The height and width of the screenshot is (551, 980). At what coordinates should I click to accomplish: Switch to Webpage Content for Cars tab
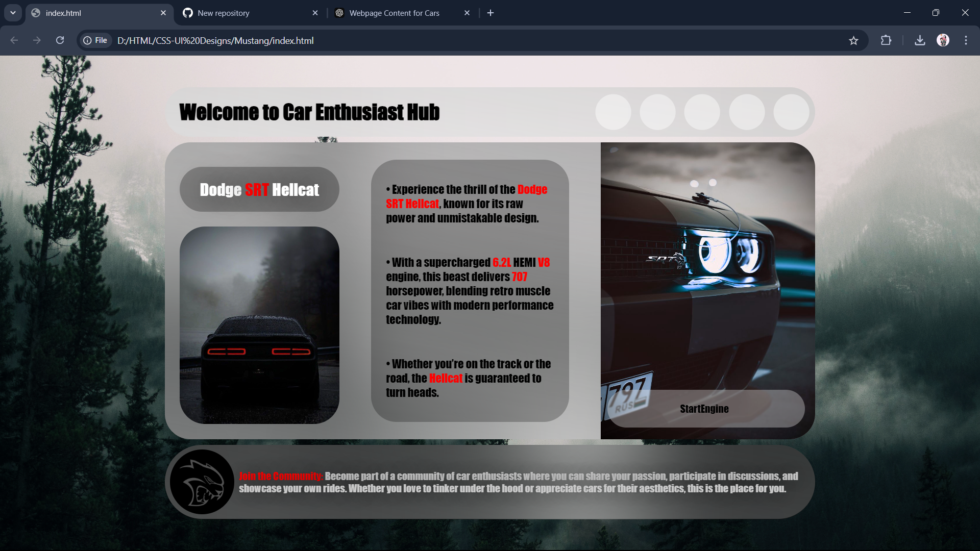coord(394,13)
